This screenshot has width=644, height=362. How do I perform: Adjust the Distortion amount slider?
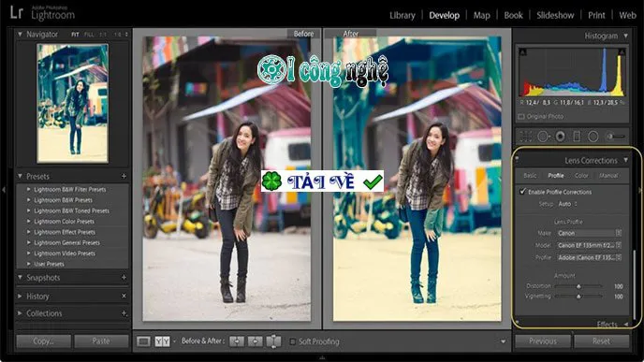point(578,286)
